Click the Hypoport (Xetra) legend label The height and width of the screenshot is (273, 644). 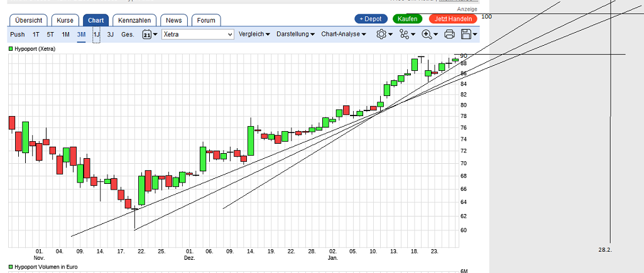pos(35,49)
